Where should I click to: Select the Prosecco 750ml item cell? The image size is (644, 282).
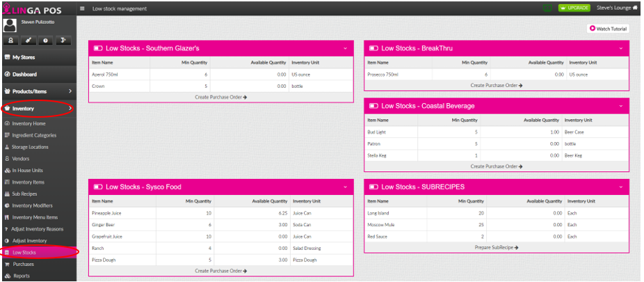(399, 75)
